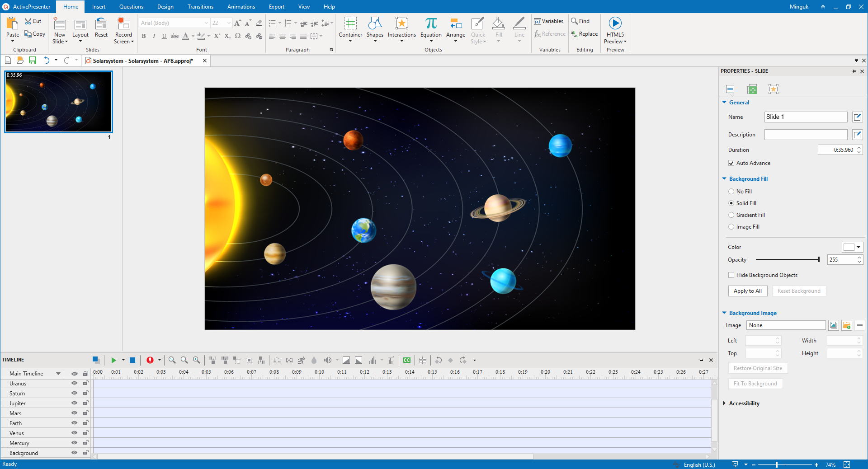Switch to the Design tab
The height and width of the screenshot is (469, 868).
(x=165, y=7)
